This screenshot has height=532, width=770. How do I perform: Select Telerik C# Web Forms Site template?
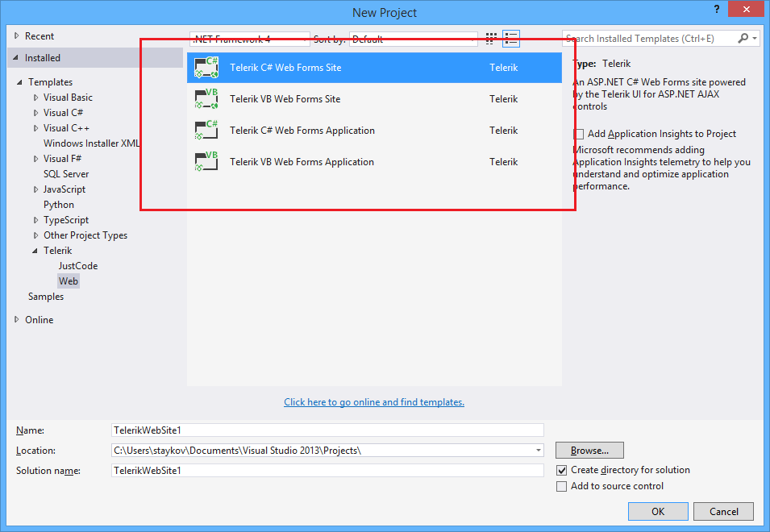point(374,68)
